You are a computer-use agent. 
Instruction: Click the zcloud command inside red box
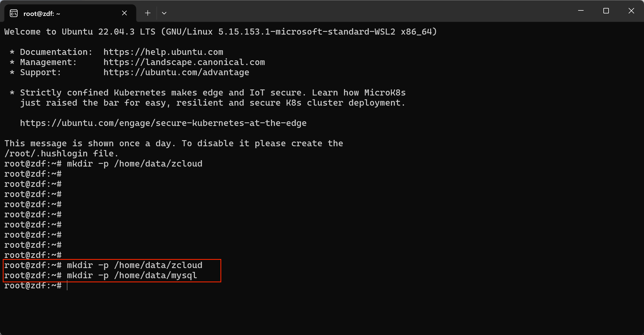(x=135, y=265)
